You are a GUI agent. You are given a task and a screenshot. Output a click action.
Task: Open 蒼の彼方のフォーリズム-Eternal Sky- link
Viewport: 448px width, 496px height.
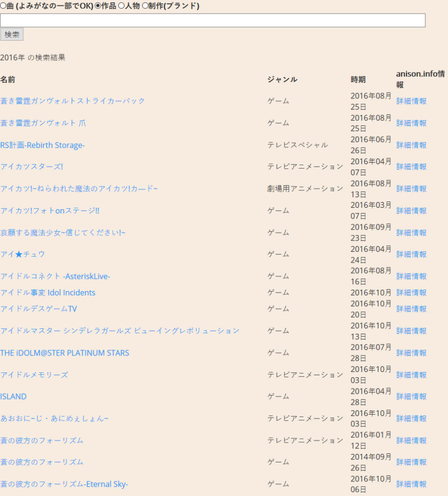coord(64,484)
